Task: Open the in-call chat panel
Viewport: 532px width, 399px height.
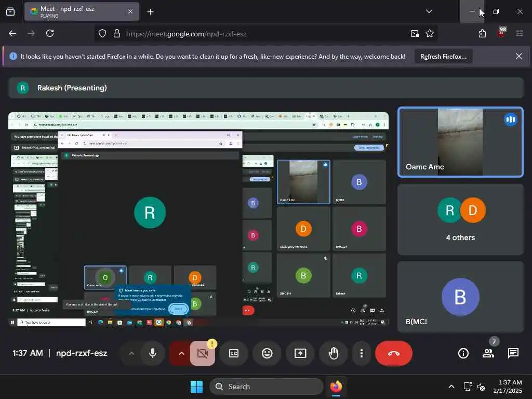Action: pyautogui.click(x=513, y=353)
